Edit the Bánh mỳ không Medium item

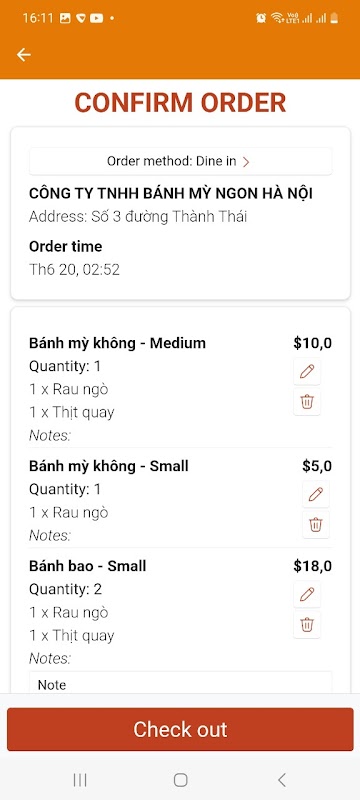click(307, 371)
